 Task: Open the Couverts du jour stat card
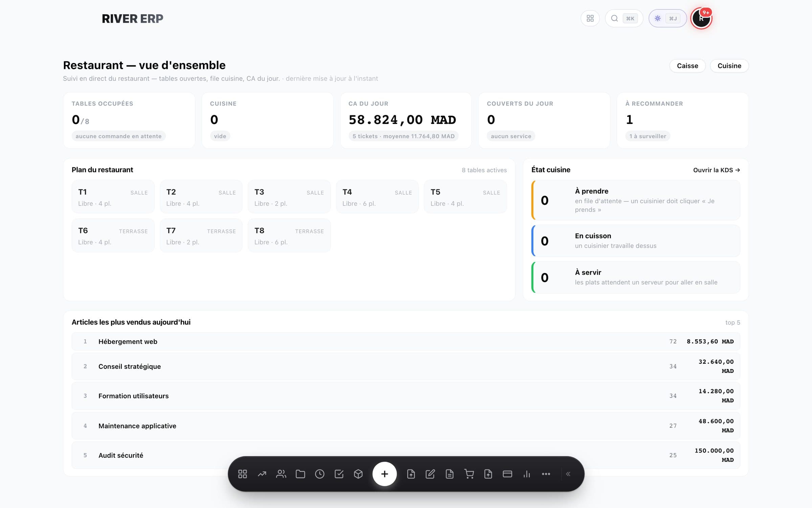(x=544, y=121)
